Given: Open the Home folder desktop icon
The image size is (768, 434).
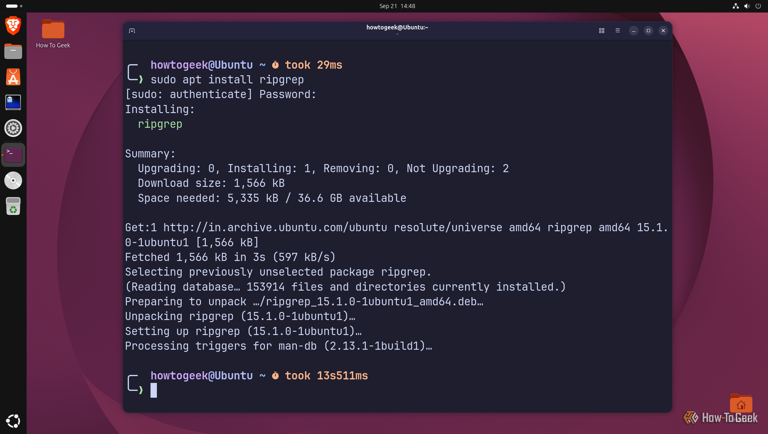Looking at the screenshot, I should [741, 403].
